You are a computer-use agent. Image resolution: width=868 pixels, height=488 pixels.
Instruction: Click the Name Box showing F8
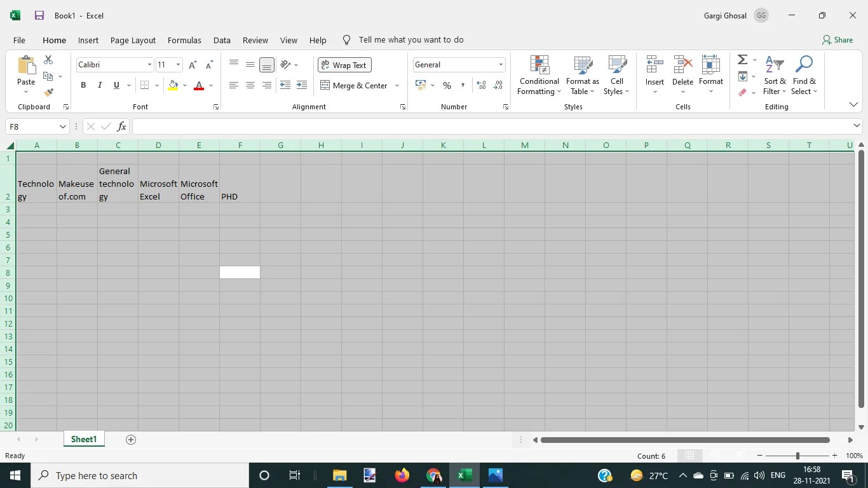[x=32, y=127]
